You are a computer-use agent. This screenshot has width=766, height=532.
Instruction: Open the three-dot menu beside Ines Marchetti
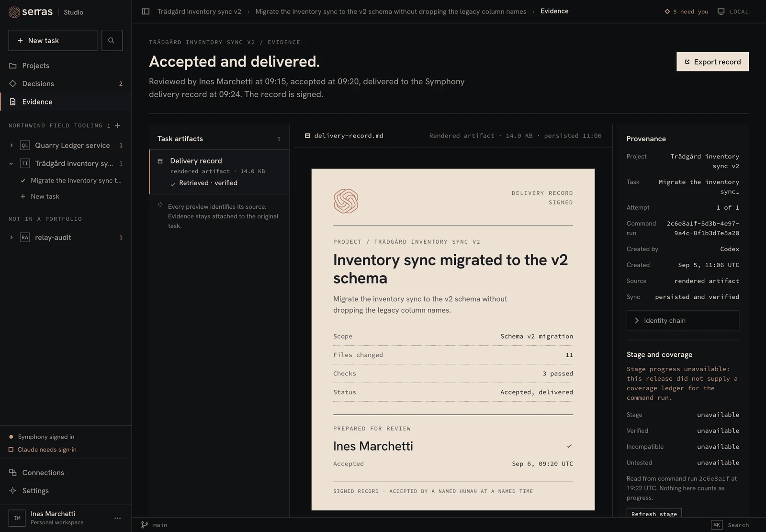point(117,518)
